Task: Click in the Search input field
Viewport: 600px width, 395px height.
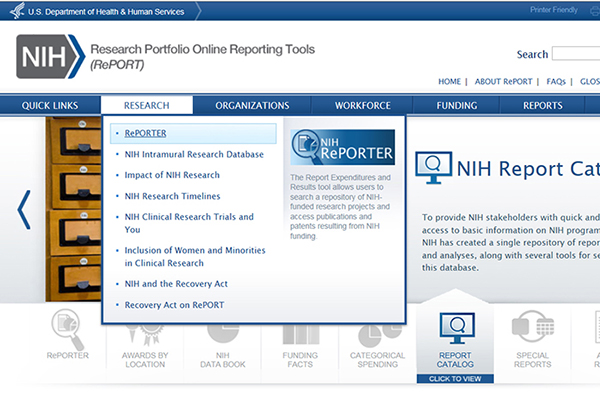Action: click(x=576, y=54)
